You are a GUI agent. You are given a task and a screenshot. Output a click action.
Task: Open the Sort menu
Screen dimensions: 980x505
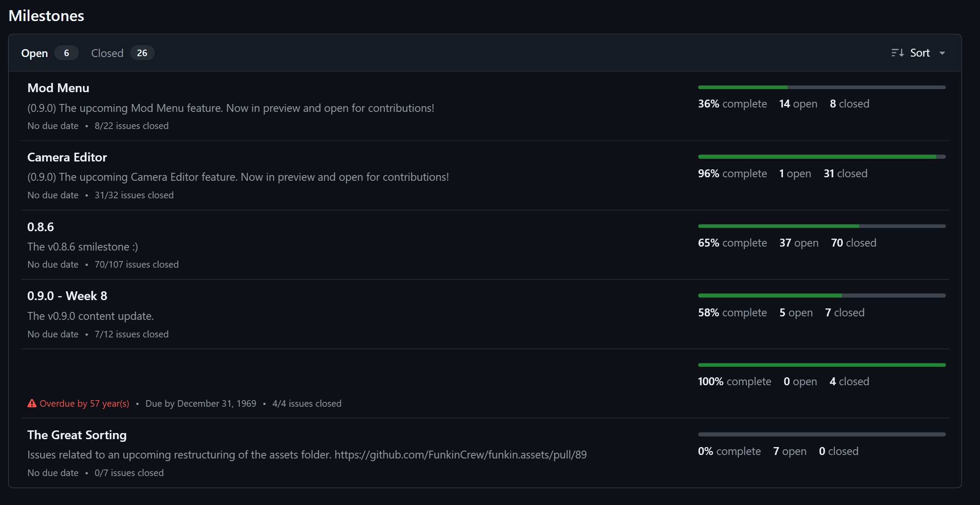[x=919, y=53]
